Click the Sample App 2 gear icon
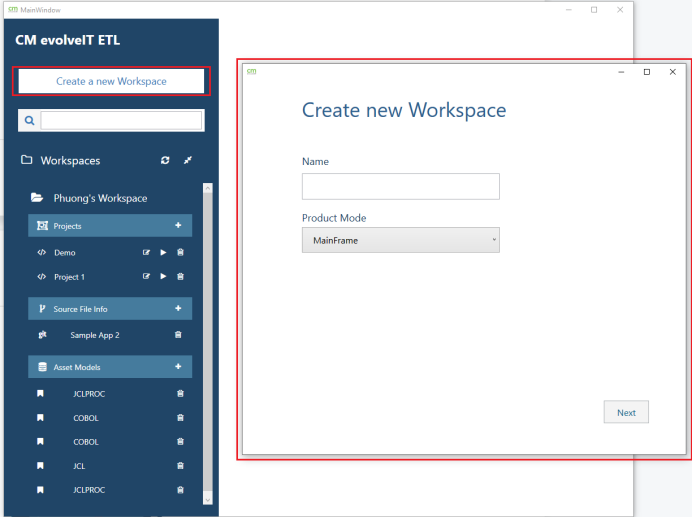This screenshot has height=517, width=692. pos(42,335)
